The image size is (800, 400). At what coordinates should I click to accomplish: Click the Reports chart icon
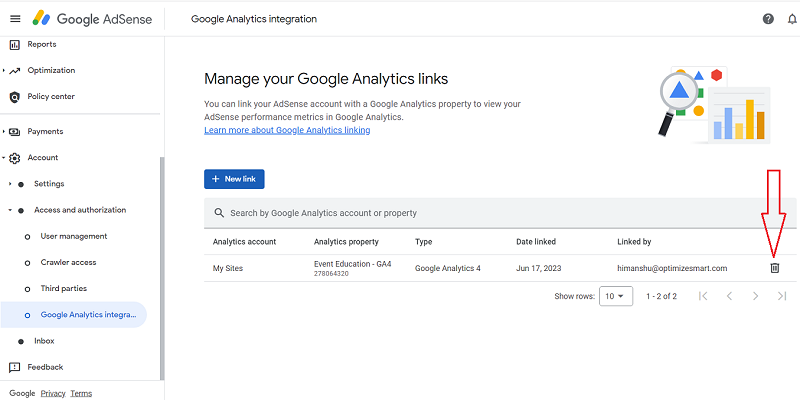(x=15, y=45)
